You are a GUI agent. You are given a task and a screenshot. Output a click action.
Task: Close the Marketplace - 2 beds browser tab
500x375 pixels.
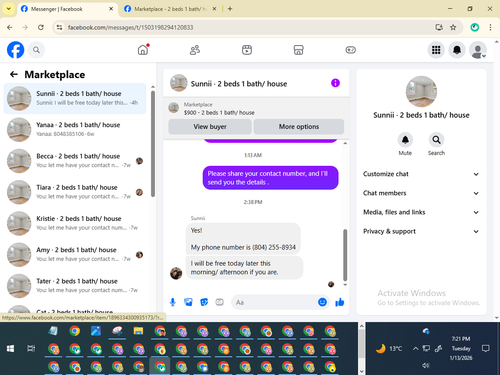point(214,9)
